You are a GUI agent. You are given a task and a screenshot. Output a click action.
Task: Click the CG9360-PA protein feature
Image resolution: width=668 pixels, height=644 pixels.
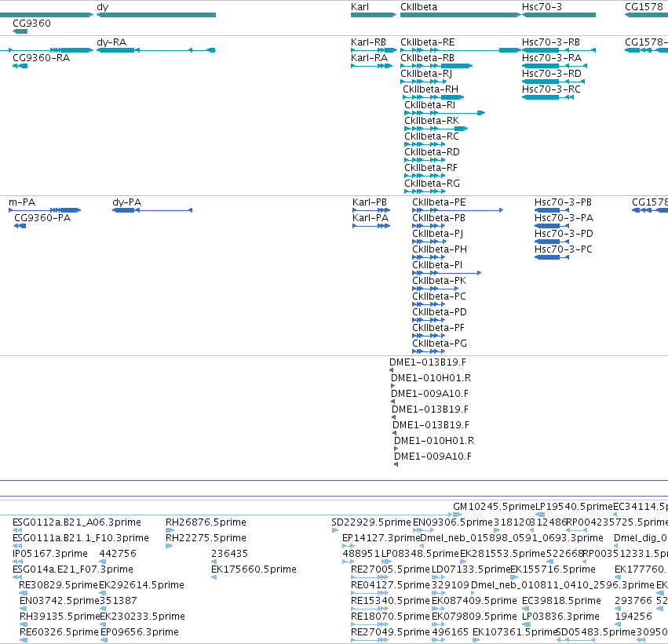pyautogui.click(x=20, y=226)
